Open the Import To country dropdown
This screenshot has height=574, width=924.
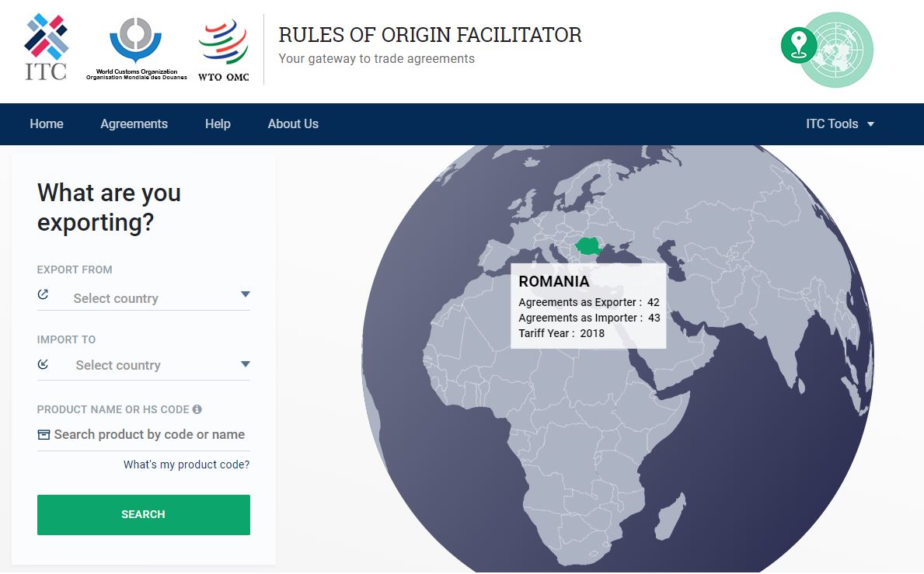click(x=155, y=365)
